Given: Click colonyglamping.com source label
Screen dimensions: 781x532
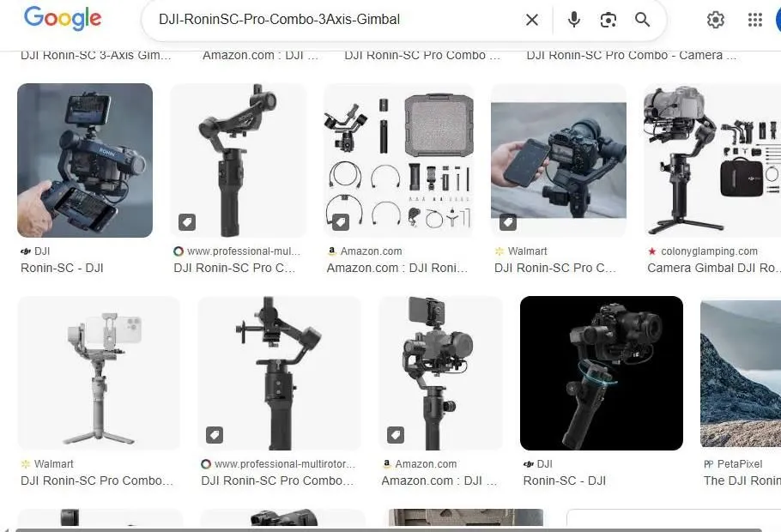Looking at the screenshot, I should pos(703,251).
